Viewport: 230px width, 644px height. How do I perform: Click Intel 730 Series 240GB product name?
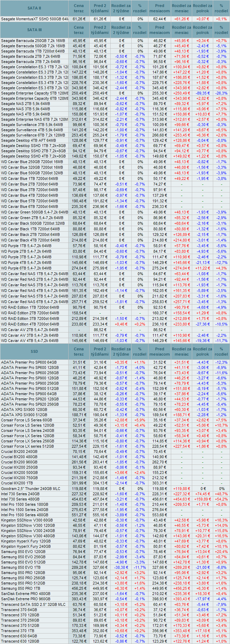[20, 494]
